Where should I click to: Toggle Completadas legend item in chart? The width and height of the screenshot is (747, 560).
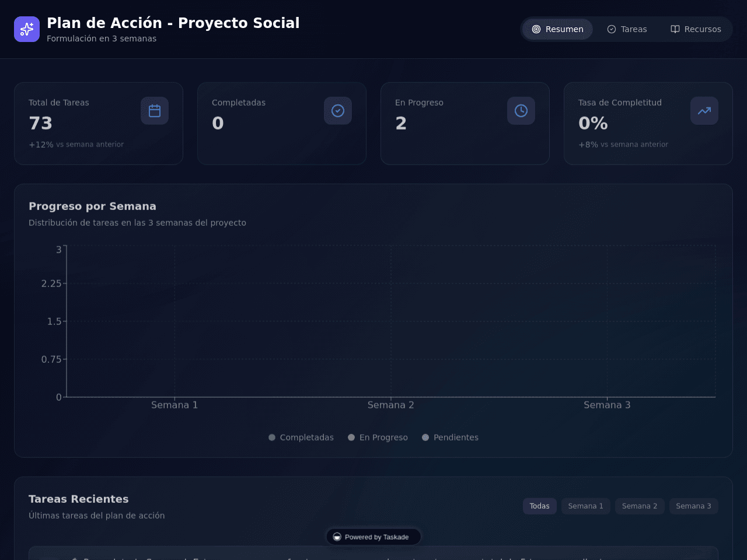301,437
